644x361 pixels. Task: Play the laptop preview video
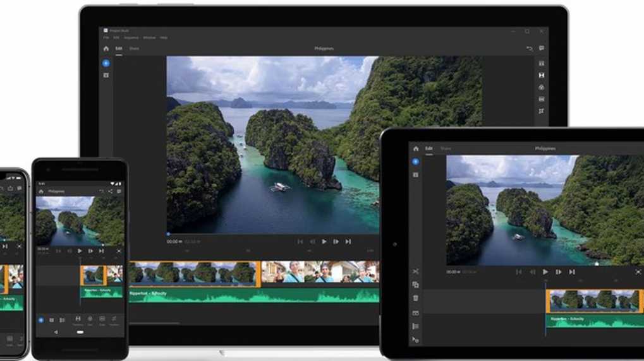[324, 242]
